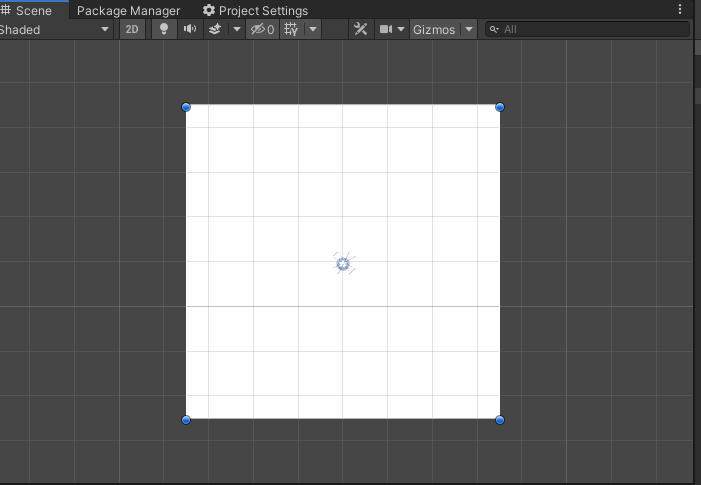The width and height of the screenshot is (701, 485).
Task: Open the effects dropdown arrow
Action: coord(236,30)
